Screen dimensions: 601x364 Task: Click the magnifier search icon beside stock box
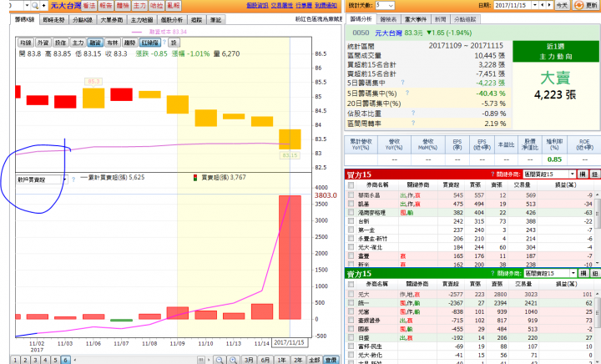coord(35,5)
